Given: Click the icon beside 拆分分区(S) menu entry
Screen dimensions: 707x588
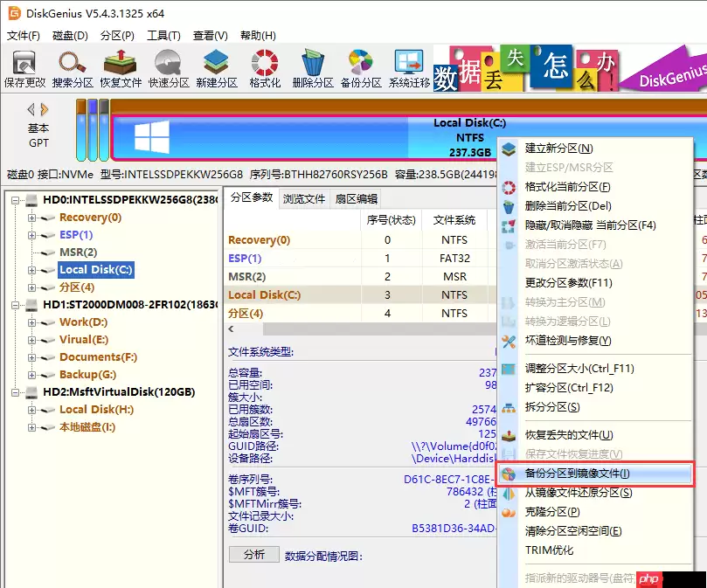Looking at the screenshot, I should coord(509,408).
